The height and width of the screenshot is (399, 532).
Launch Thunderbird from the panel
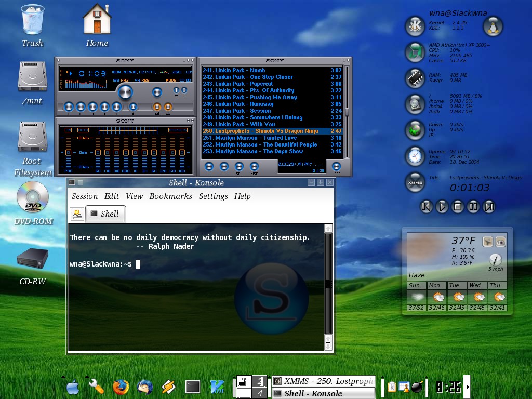coord(145,387)
